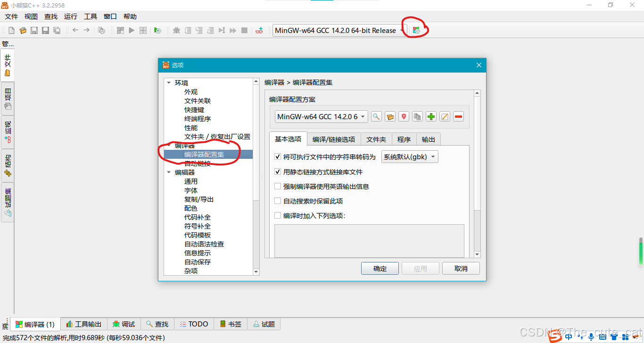Open the 项目 side panel tab

8,98
